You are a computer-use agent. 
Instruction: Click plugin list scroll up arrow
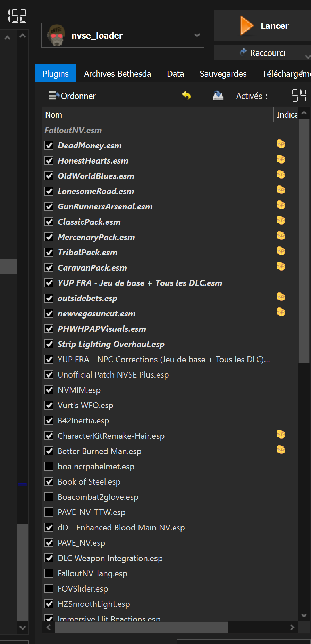[x=304, y=113]
